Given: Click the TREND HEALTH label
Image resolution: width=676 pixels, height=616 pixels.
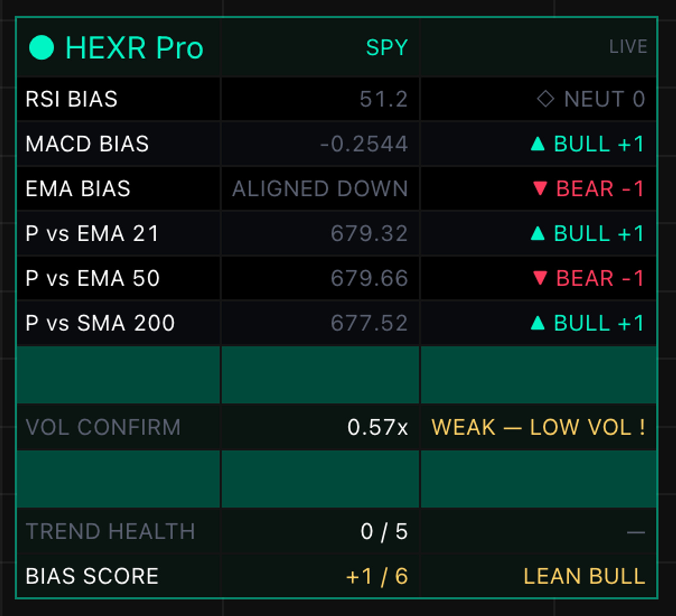Looking at the screenshot, I should tap(110, 532).
